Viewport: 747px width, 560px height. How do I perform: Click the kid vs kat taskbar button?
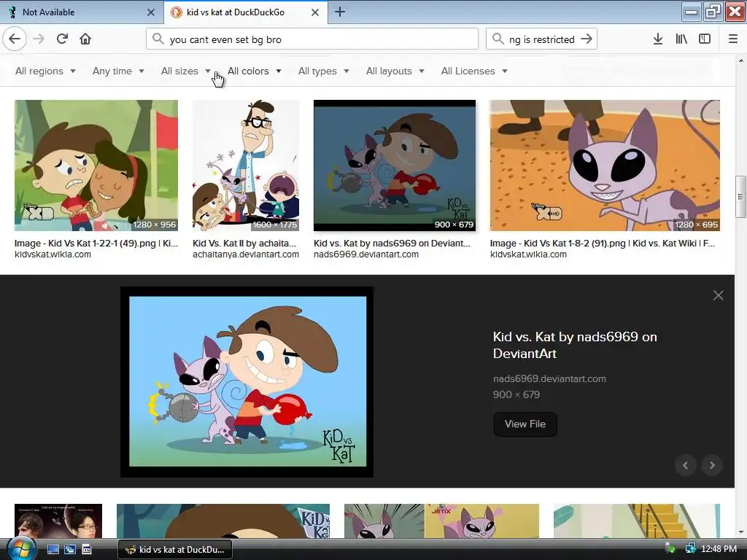pyautogui.click(x=175, y=550)
